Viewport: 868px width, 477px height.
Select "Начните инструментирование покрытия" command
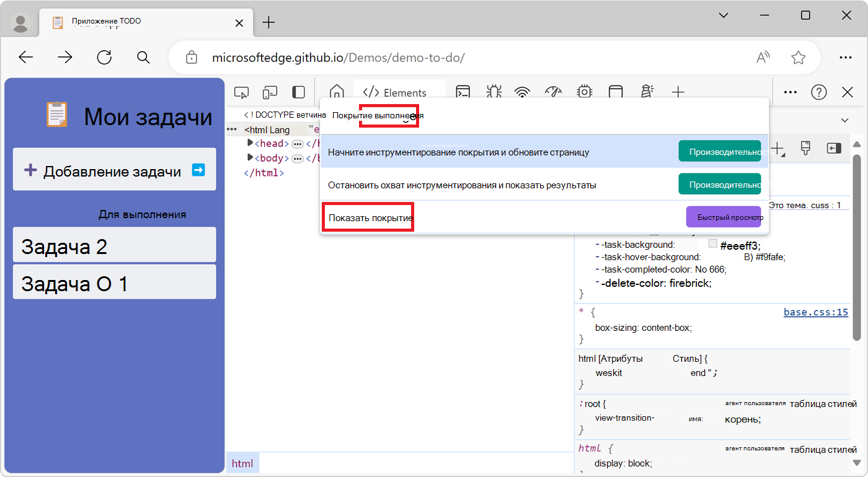[x=544, y=152]
